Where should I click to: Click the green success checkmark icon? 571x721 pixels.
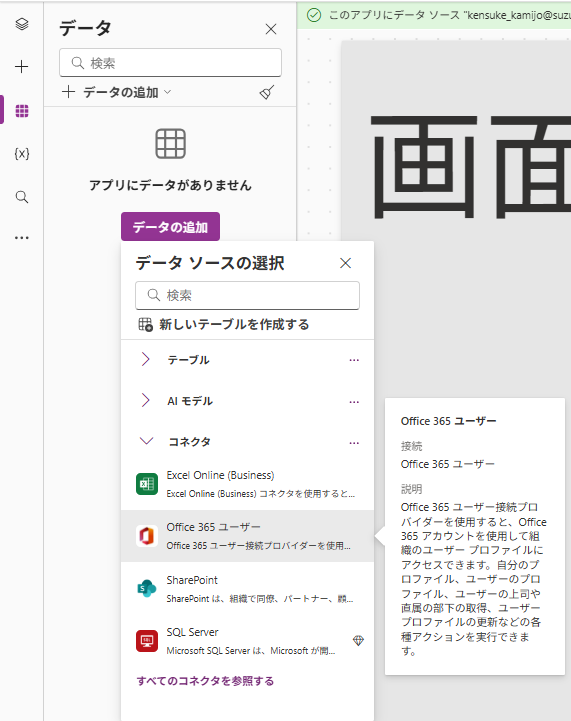(314, 15)
